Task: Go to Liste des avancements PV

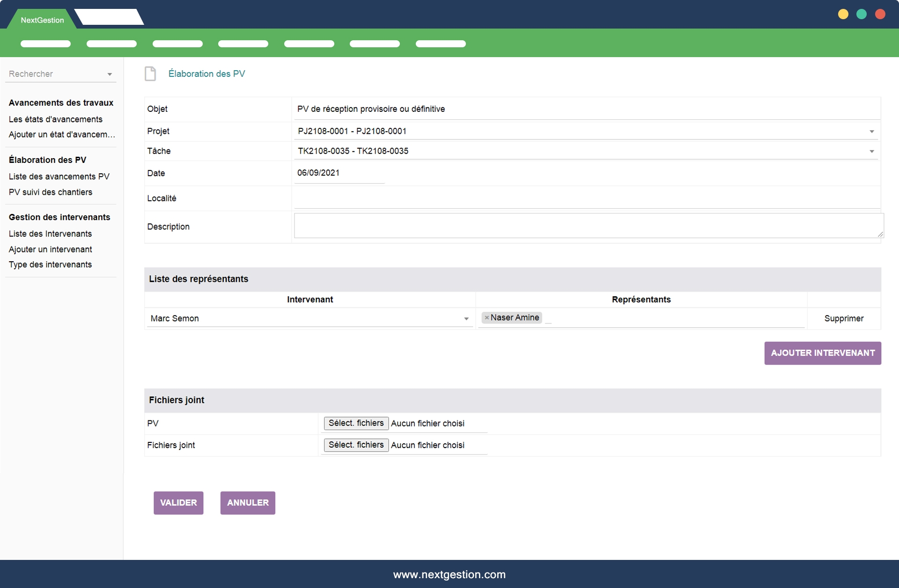Action: 59,176
